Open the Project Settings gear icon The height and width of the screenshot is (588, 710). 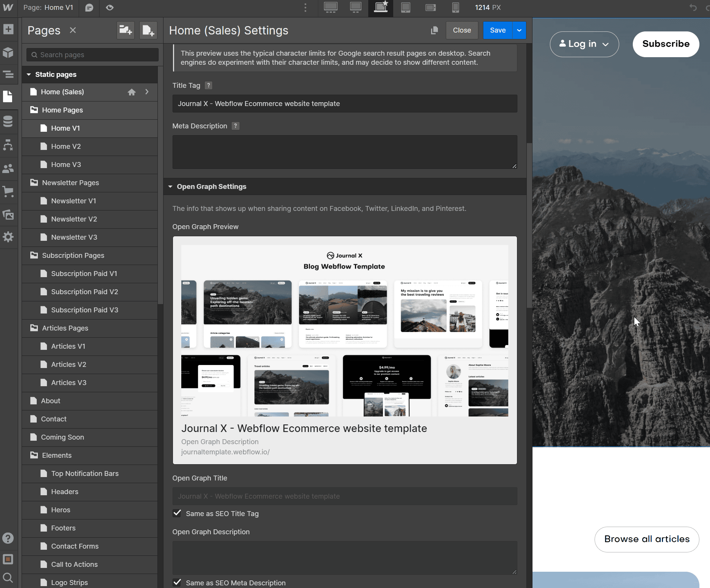8,237
